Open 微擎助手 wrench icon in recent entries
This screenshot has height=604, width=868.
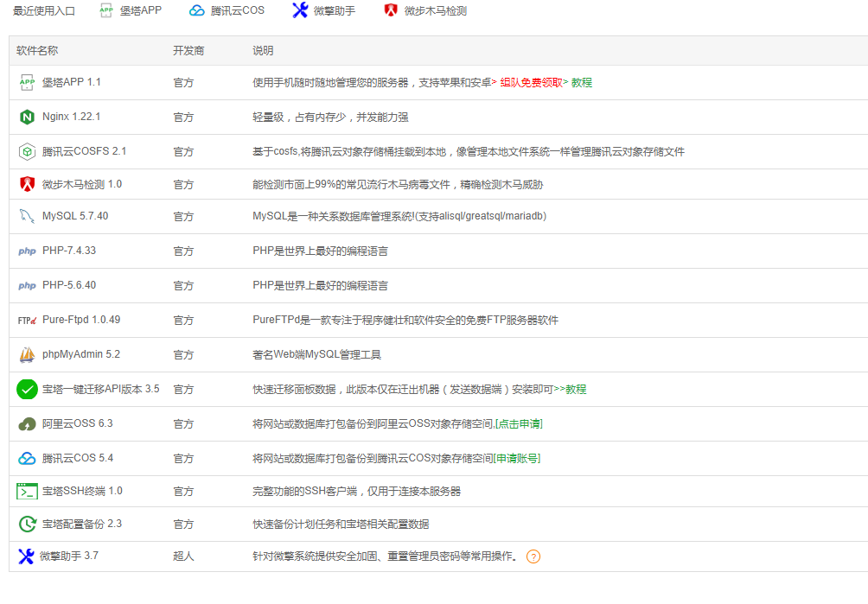click(299, 10)
